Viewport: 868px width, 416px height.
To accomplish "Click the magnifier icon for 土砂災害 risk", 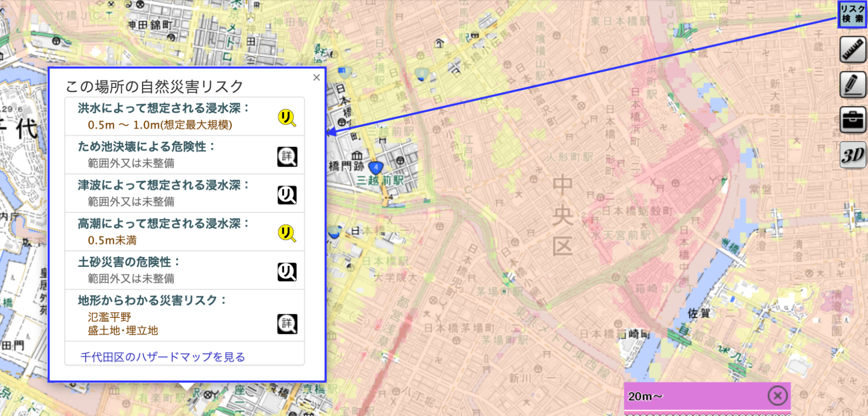I will [287, 272].
